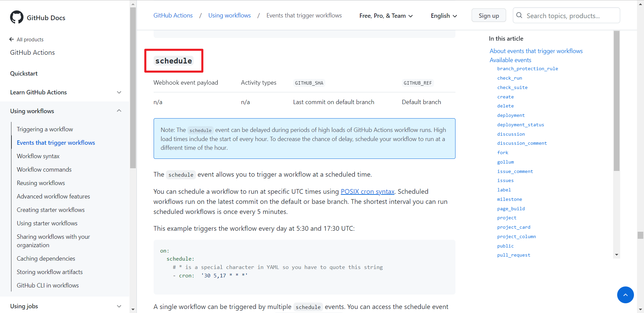The height and width of the screenshot is (313, 644).
Task: Click the schedule section heading
Action: click(174, 61)
